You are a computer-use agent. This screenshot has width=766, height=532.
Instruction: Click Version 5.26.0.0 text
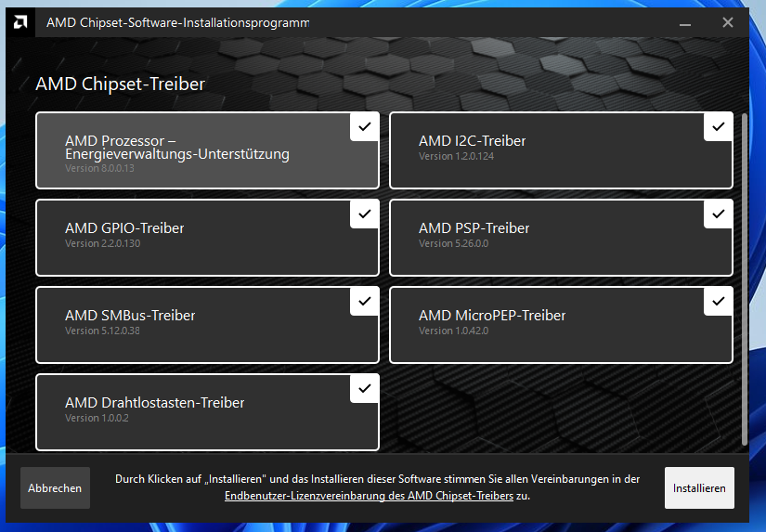(x=453, y=244)
